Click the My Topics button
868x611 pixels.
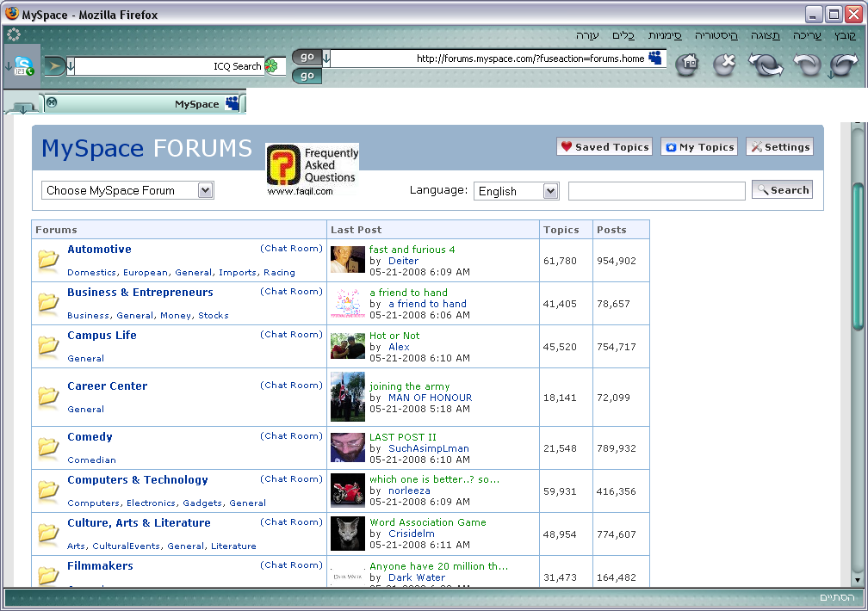point(698,147)
